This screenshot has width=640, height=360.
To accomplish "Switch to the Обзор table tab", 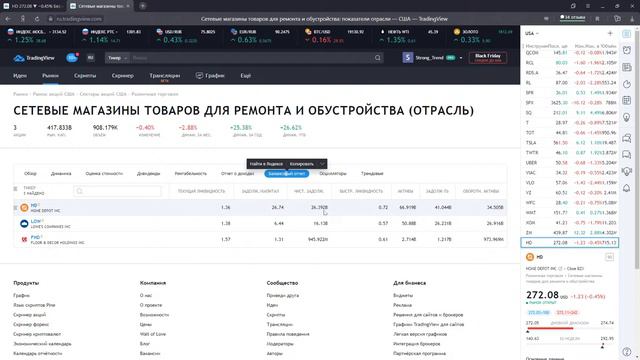I will click(30, 174).
